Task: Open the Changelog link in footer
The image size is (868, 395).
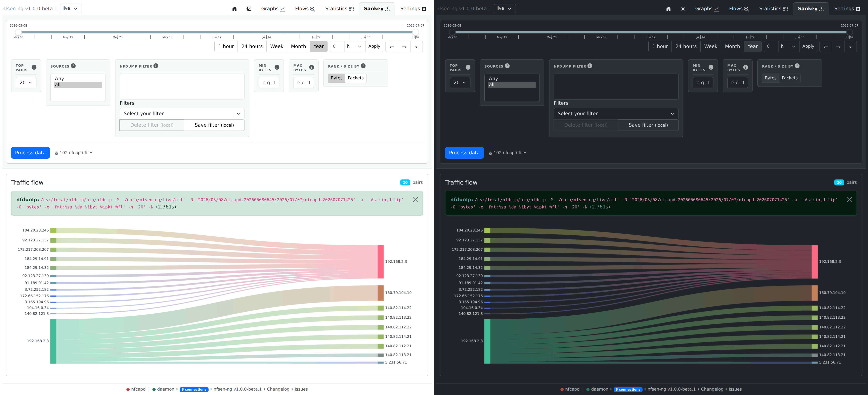Action: point(278,389)
